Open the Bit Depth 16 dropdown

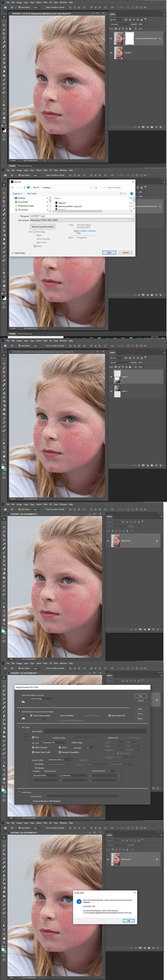tap(90, 748)
